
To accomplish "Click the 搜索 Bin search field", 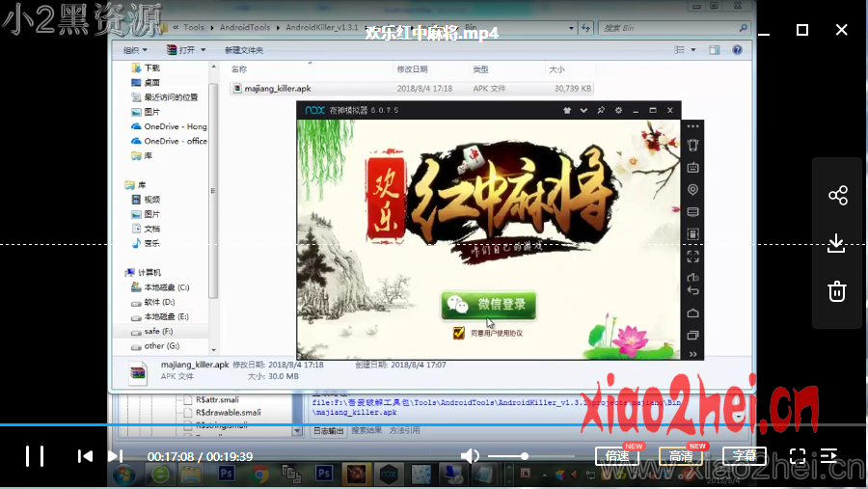I will [674, 28].
